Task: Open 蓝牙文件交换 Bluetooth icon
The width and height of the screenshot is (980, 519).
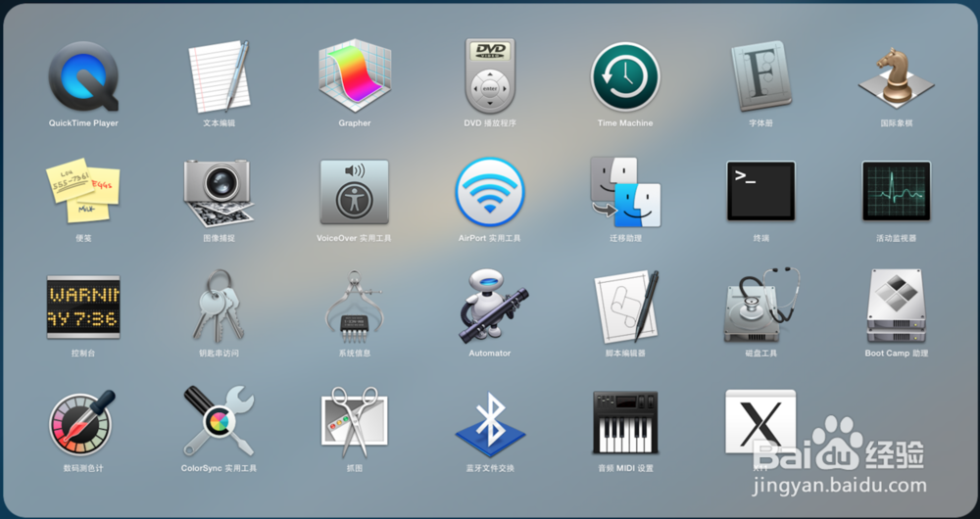Action: click(490, 423)
